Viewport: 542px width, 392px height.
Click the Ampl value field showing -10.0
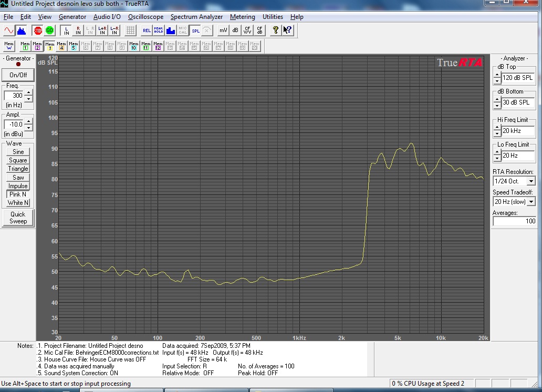[x=14, y=124]
